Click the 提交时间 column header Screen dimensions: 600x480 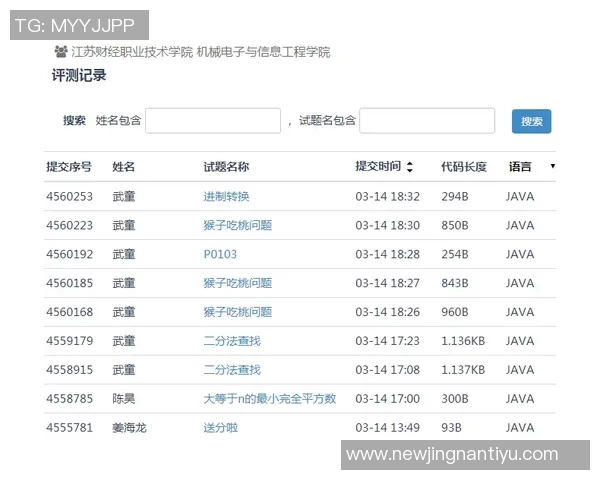(x=378, y=166)
